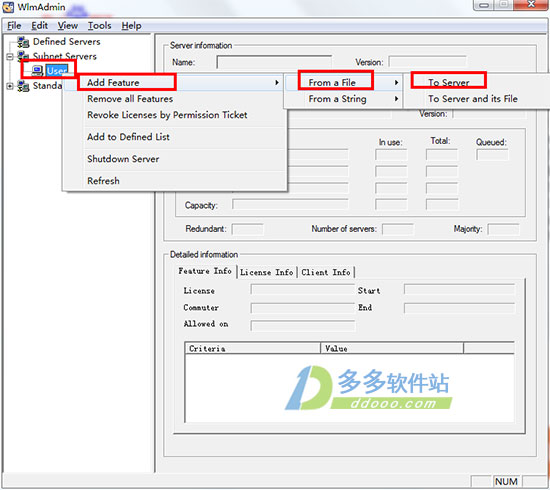Open the Edit menu
Image resolution: width=550 pixels, height=490 pixels.
pos(39,26)
